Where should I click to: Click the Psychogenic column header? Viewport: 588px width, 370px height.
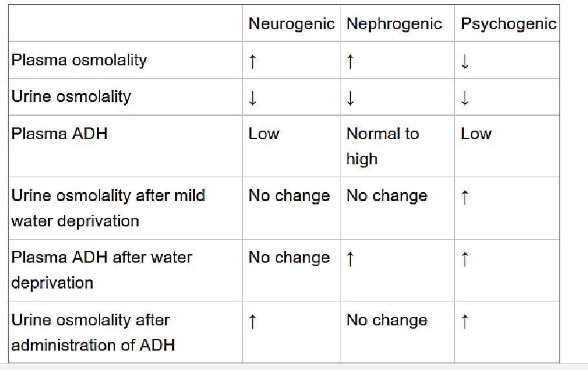(x=508, y=24)
